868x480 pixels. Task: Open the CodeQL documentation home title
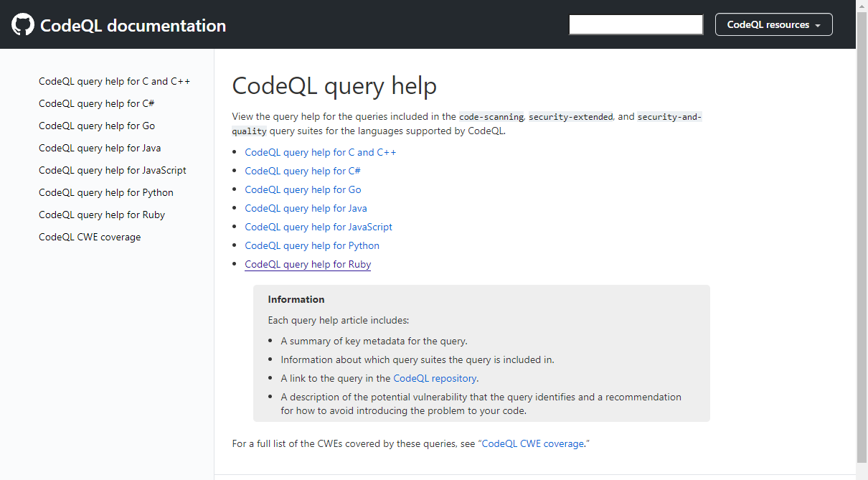133,26
